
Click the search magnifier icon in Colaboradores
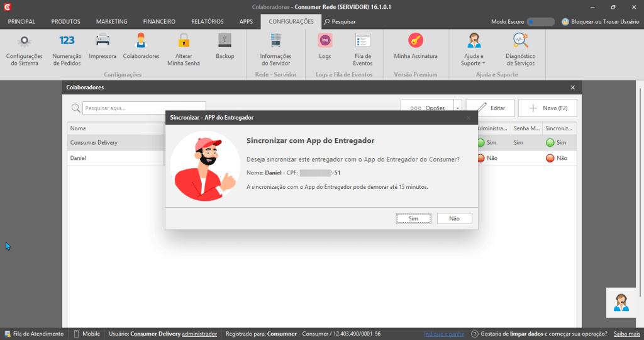[75, 108]
